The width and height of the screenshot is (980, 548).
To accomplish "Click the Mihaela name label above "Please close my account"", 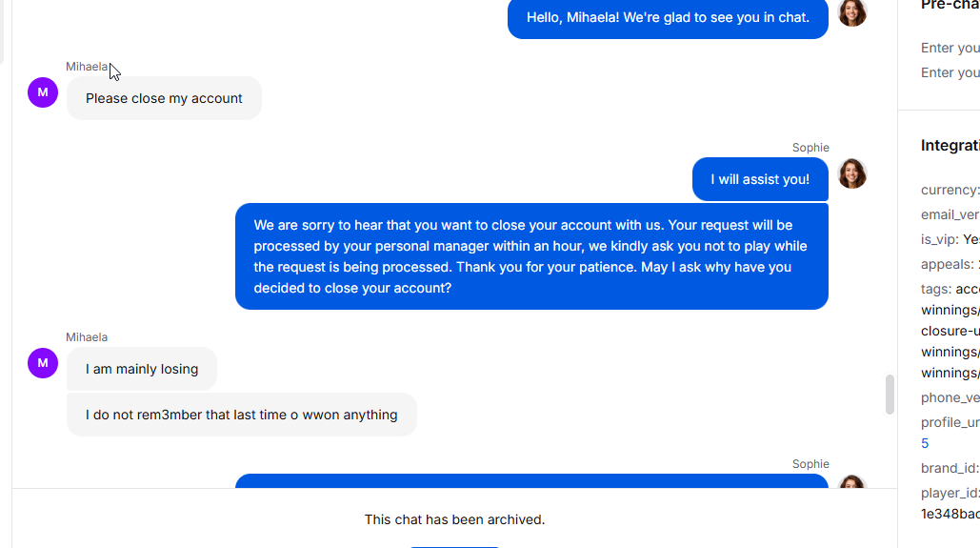I will pyautogui.click(x=87, y=67).
